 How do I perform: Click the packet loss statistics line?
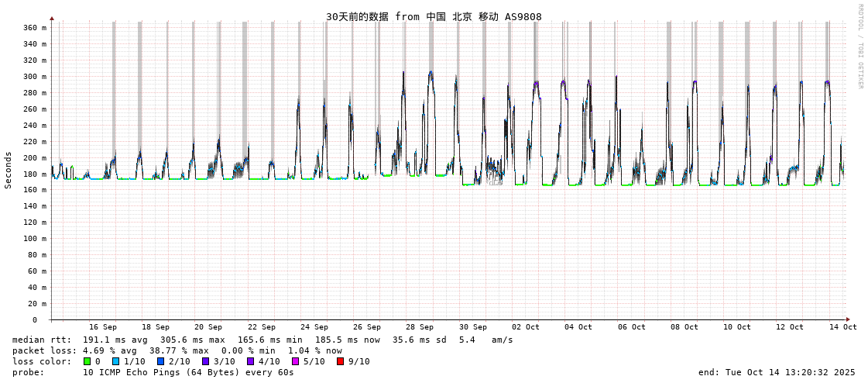pos(177,350)
